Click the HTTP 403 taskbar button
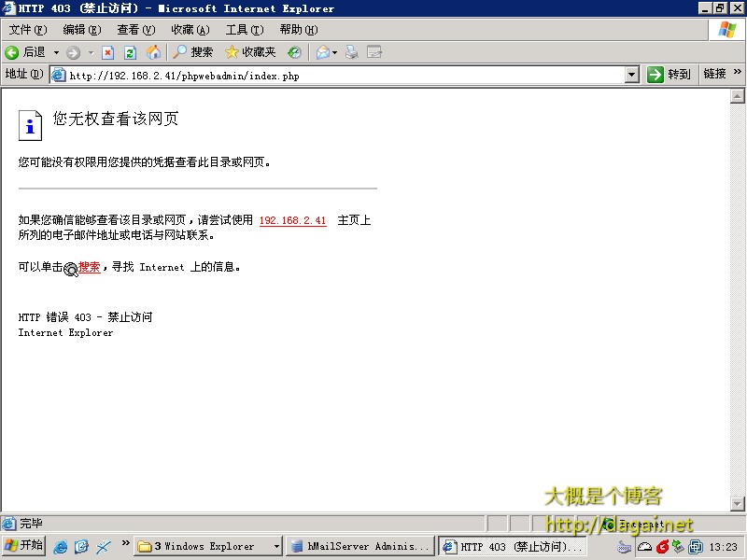Image resolution: width=747 pixels, height=560 pixels. click(x=513, y=547)
